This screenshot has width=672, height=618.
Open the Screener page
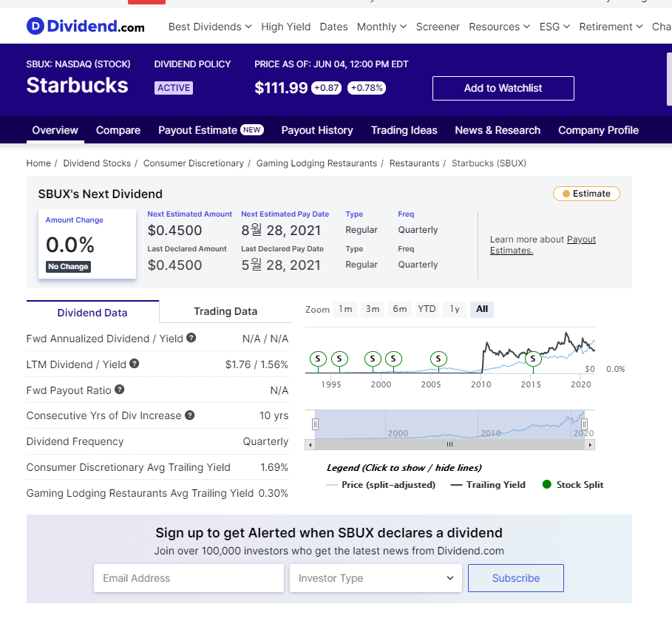click(438, 27)
